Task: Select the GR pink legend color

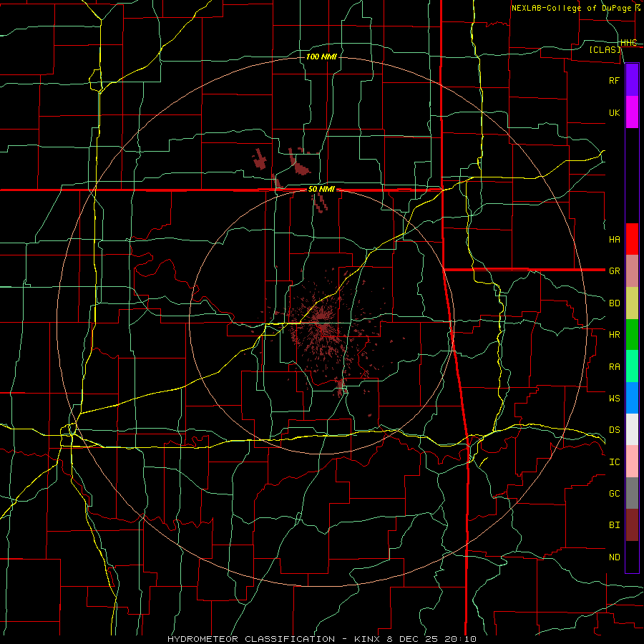Action: (632, 271)
